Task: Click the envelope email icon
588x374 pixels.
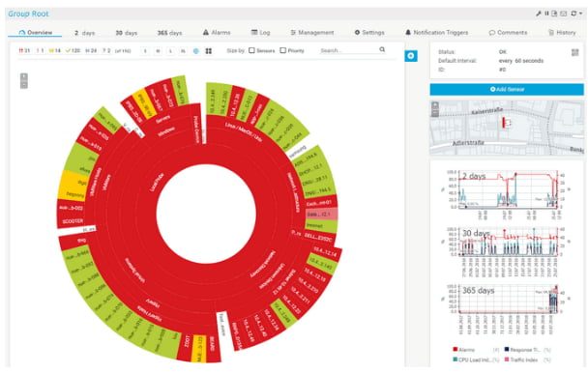Action: (x=564, y=14)
